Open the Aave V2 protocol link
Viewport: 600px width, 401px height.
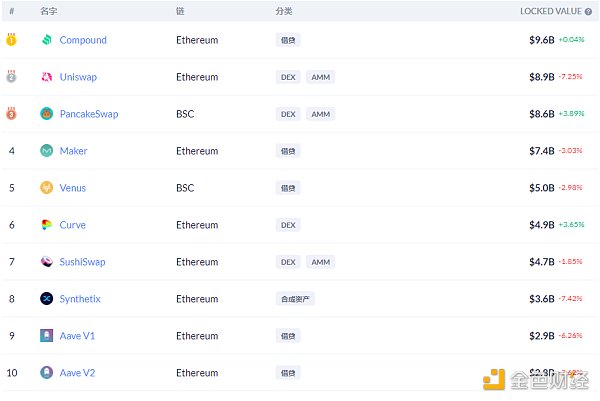coord(78,373)
